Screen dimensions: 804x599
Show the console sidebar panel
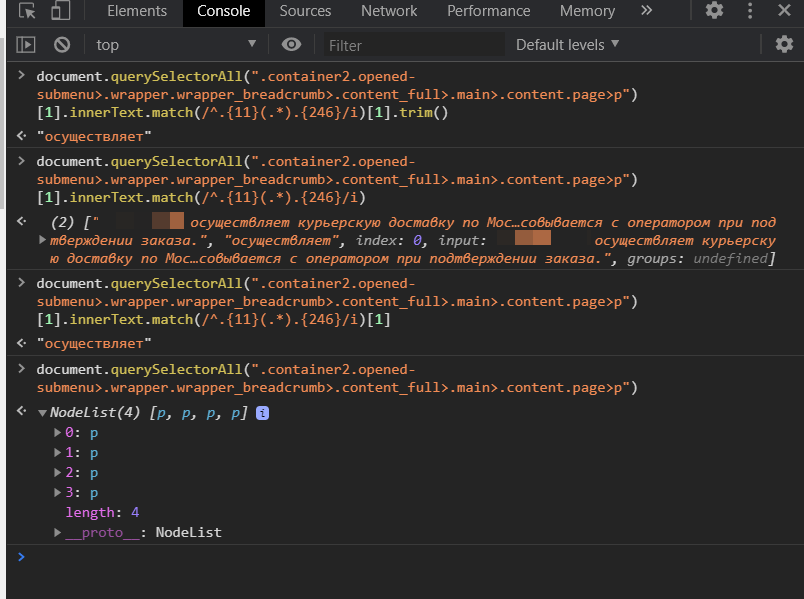26,45
